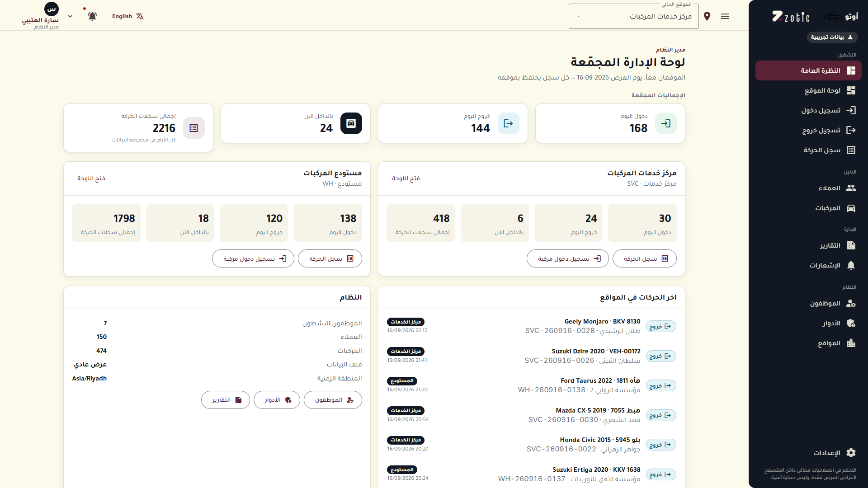Viewport: 868px width, 488px height.
Task: Click record number SVC-260916-0022
Action: pyautogui.click(x=561, y=449)
